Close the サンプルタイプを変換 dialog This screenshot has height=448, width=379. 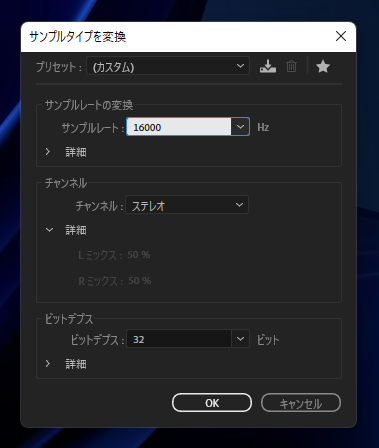click(x=341, y=36)
